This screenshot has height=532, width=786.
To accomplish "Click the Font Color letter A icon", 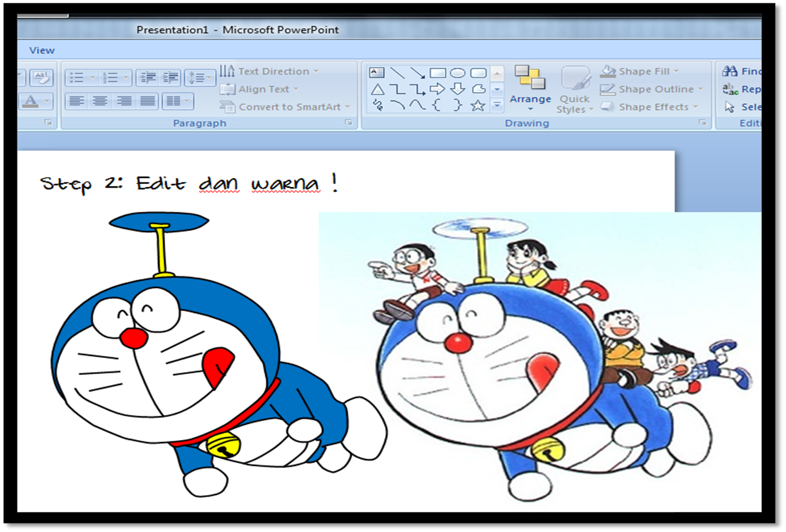I will pyautogui.click(x=30, y=101).
